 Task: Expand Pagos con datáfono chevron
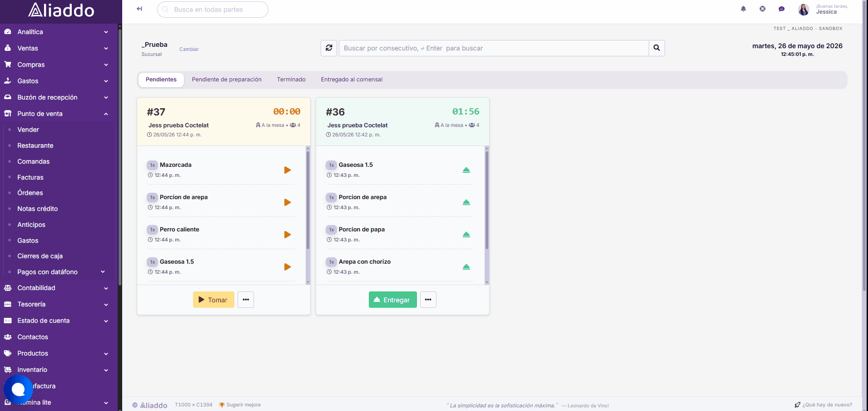103,272
